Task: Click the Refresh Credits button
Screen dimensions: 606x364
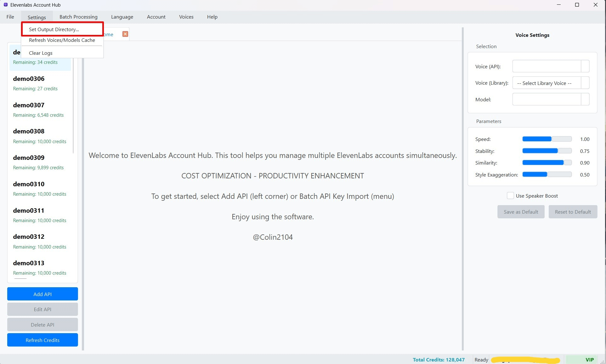Action: point(42,340)
